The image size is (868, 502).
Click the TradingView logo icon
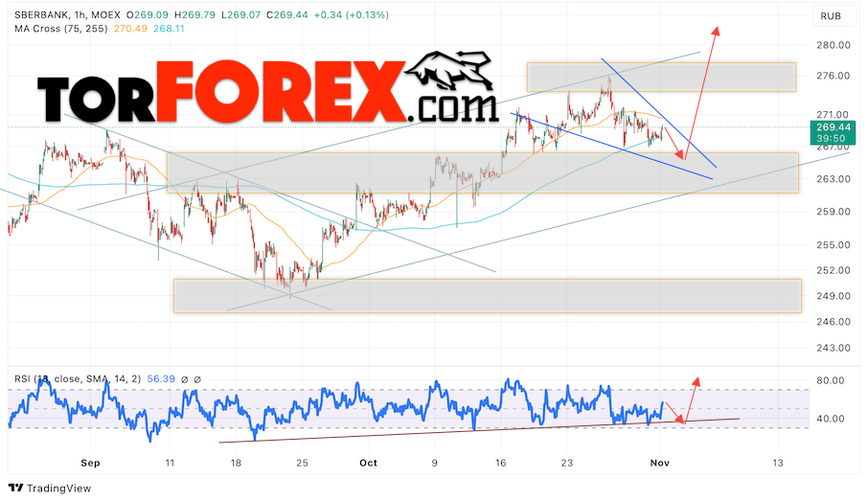pyautogui.click(x=15, y=488)
